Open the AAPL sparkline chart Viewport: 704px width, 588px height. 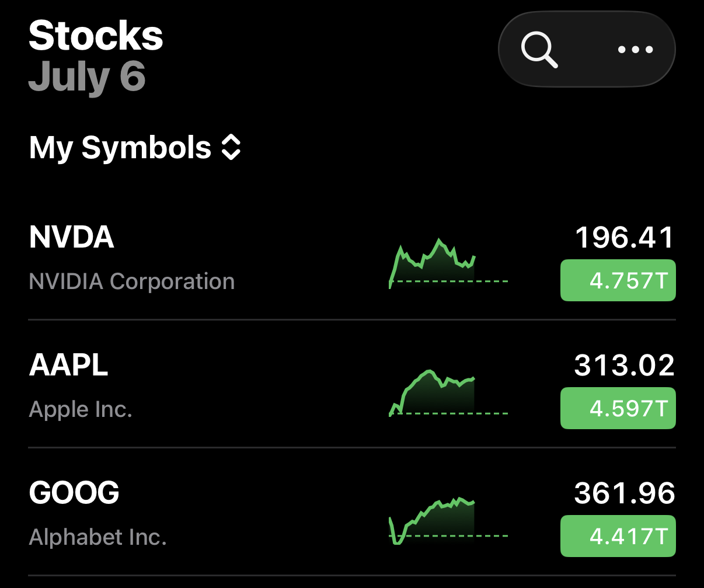click(448, 392)
